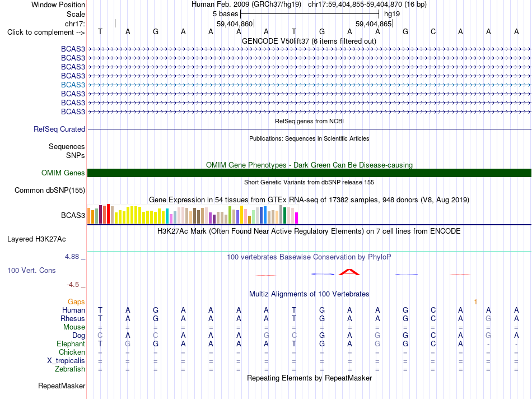Click the 'H3K27Ac Mark' track title
Screen dimensions: 532x399
tap(309, 231)
